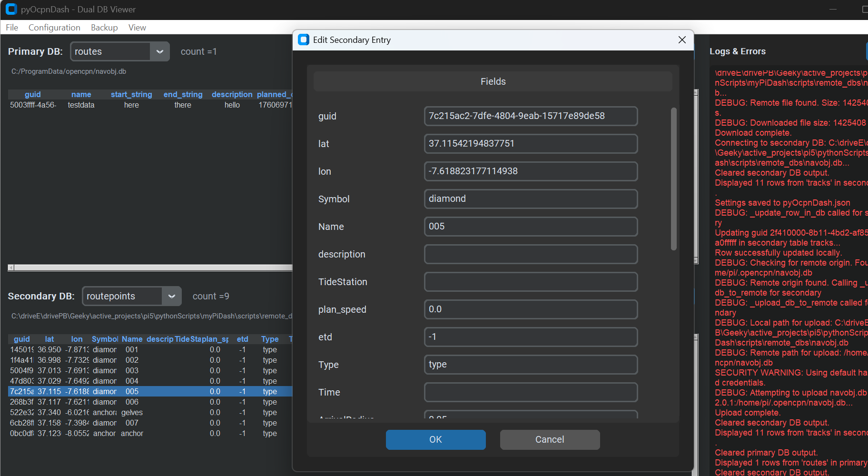
Task: Open the Backup menu
Action: [x=104, y=28]
